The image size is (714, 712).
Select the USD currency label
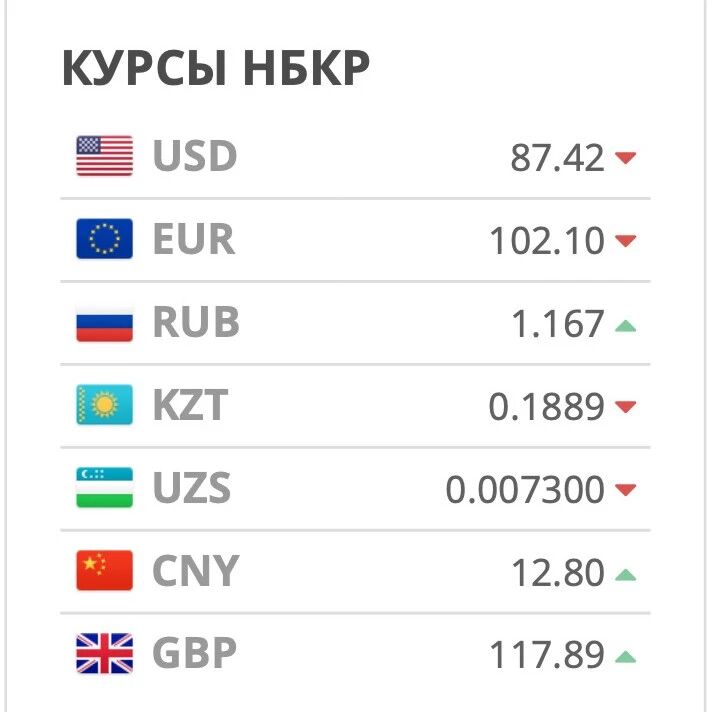[x=195, y=156]
